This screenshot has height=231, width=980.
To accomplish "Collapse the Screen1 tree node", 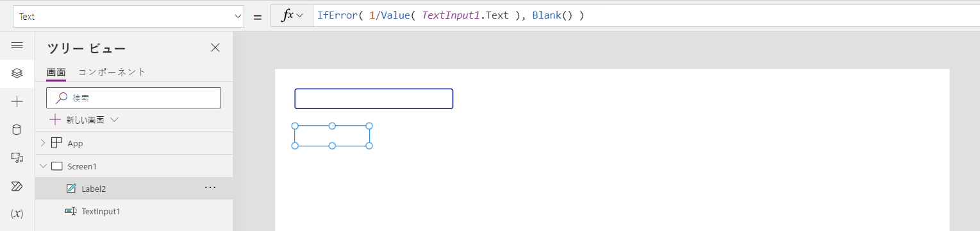I will (x=43, y=166).
